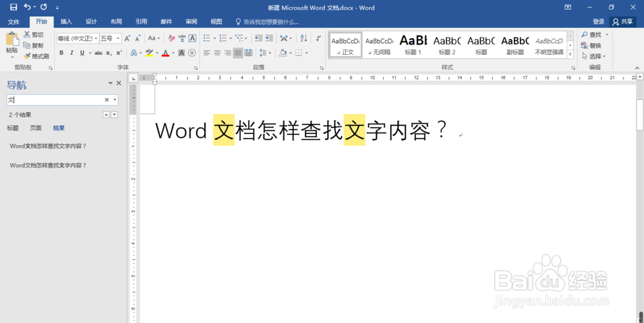Apply character shading icon
Image resolution: width=644 pixels, height=323 pixels.
coord(182,53)
